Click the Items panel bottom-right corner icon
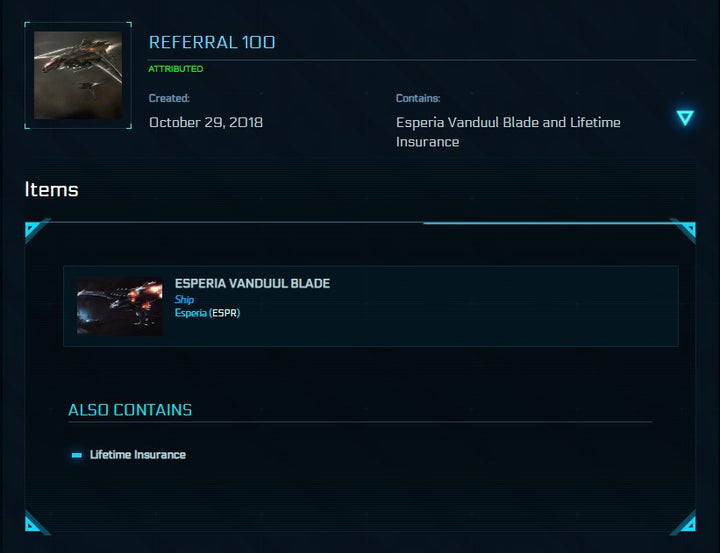The width and height of the screenshot is (720, 553). coord(684,522)
